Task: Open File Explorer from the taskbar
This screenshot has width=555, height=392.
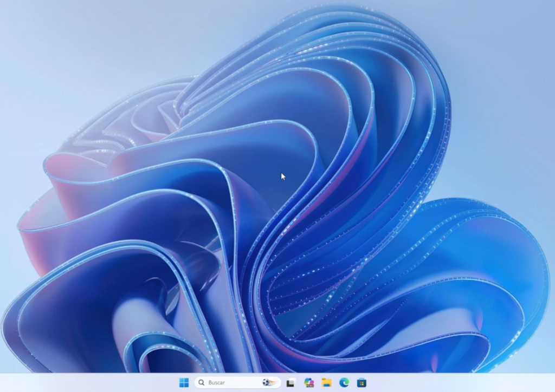Action: (326, 382)
